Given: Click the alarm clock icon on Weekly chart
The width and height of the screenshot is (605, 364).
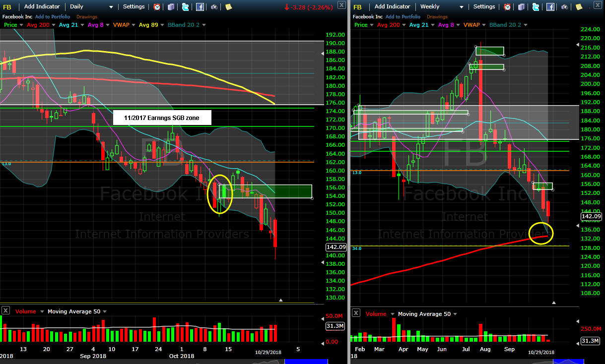Looking at the screenshot, I should pyautogui.click(x=507, y=7).
